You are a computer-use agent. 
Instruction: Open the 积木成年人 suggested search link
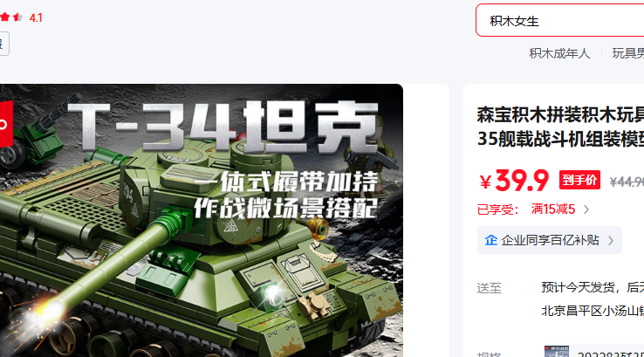click(559, 53)
